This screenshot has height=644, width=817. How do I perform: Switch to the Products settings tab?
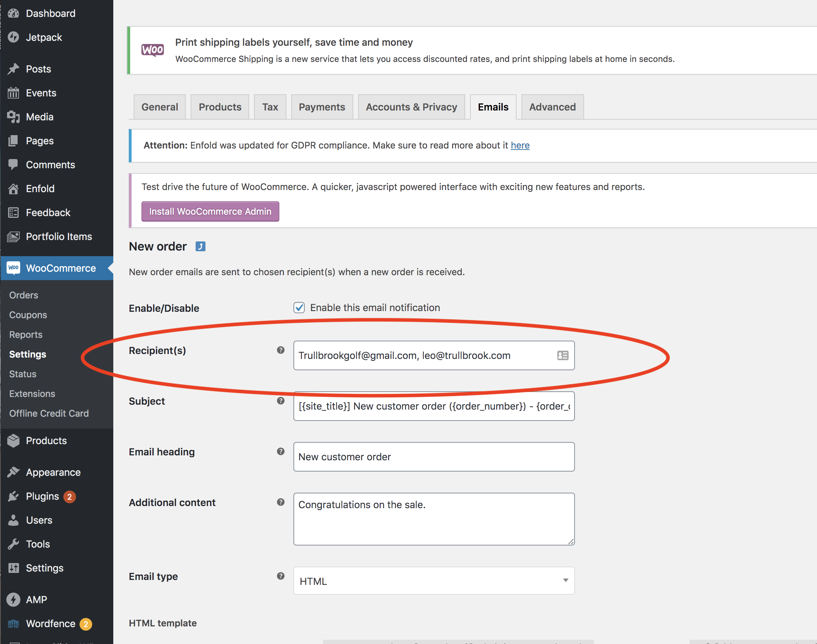point(220,107)
